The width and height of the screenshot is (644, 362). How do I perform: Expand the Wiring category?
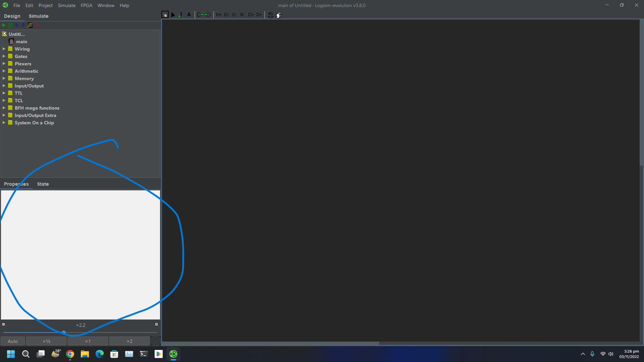click(4, 49)
